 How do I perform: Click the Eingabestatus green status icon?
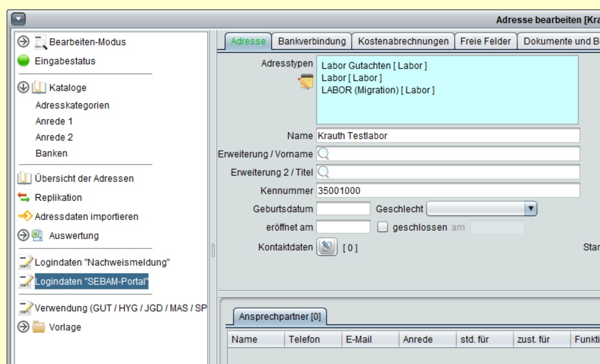click(23, 61)
